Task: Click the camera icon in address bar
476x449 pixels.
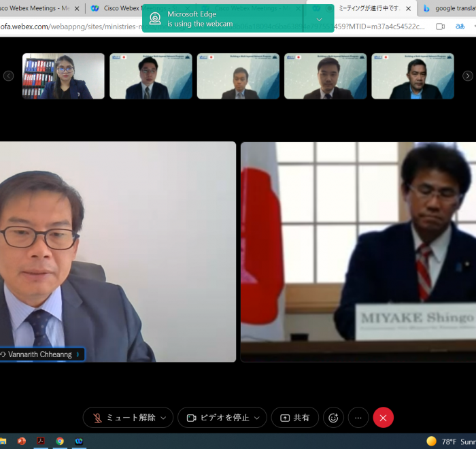Action: tap(440, 27)
